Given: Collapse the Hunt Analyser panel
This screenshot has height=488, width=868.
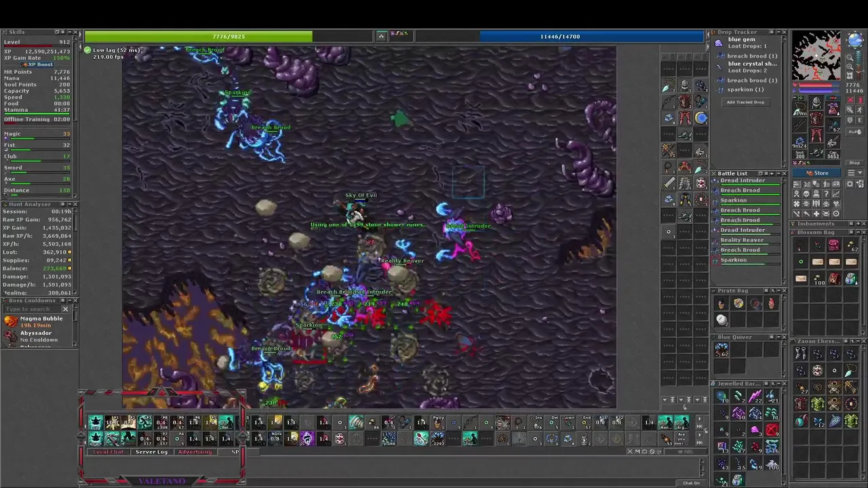Looking at the screenshot, I should tap(70, 204).
